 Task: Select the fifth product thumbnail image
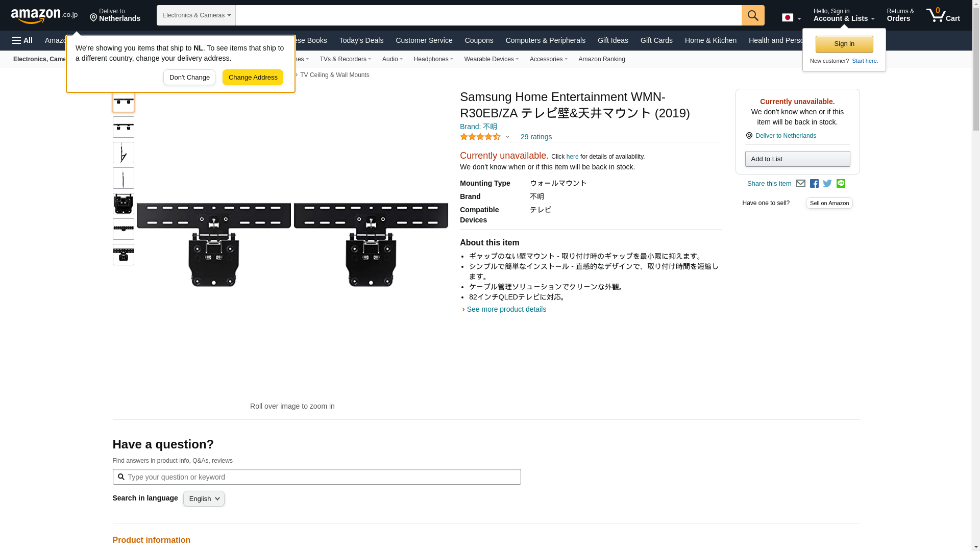[x=123, y=204]
